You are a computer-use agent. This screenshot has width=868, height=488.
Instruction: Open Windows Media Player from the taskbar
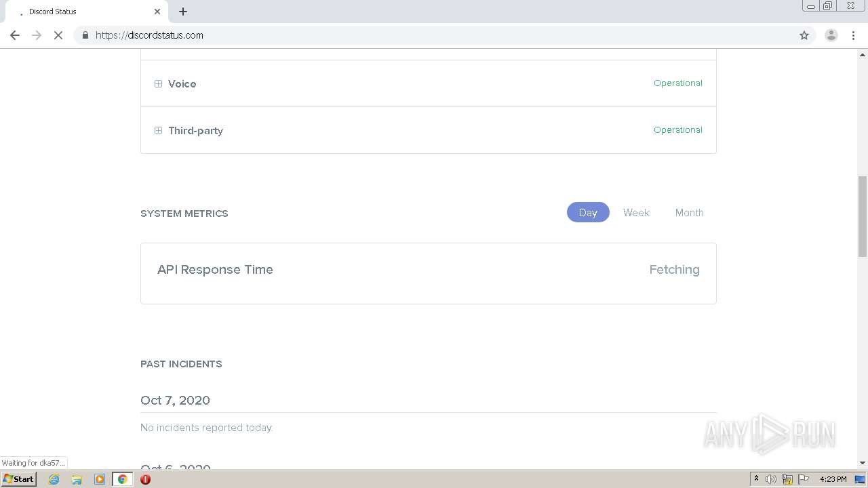tap(100, 479)
